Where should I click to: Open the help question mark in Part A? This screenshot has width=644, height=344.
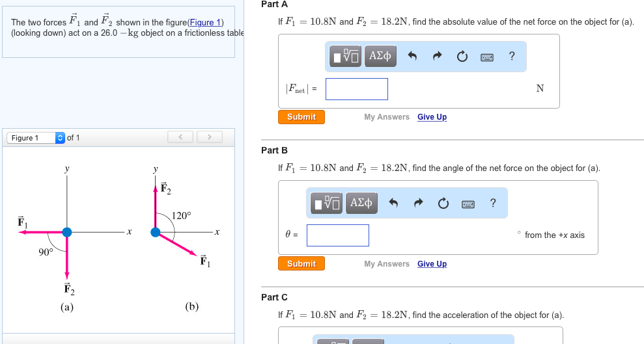pyautogui.click(x=512, y=56)
